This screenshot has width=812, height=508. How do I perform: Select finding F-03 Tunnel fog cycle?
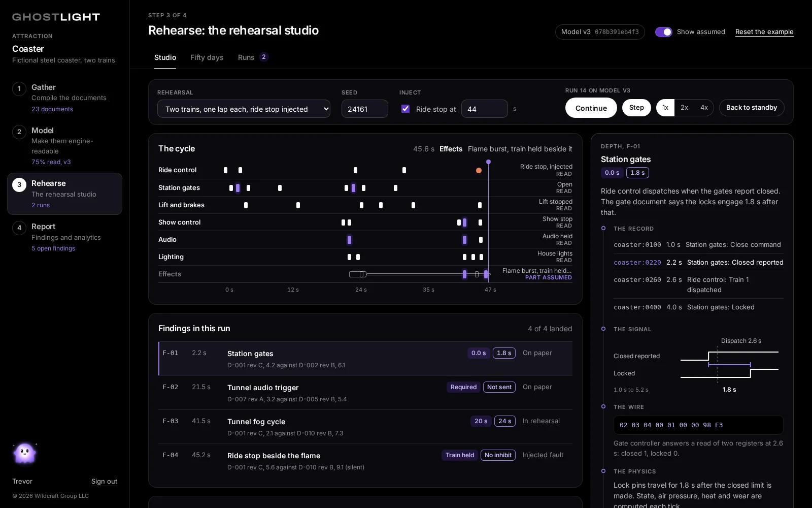click(365, 427)
